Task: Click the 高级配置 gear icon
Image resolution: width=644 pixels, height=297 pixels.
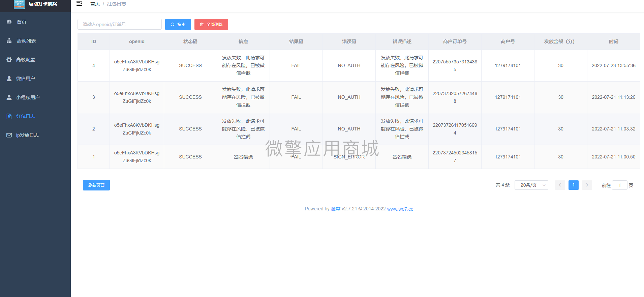Action: (9, 60)
